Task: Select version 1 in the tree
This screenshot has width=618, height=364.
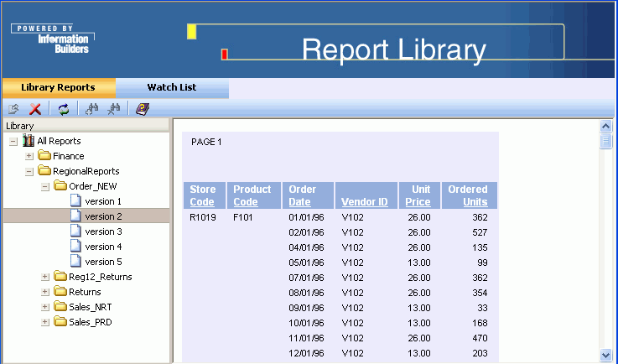Action: click(103, 201)
